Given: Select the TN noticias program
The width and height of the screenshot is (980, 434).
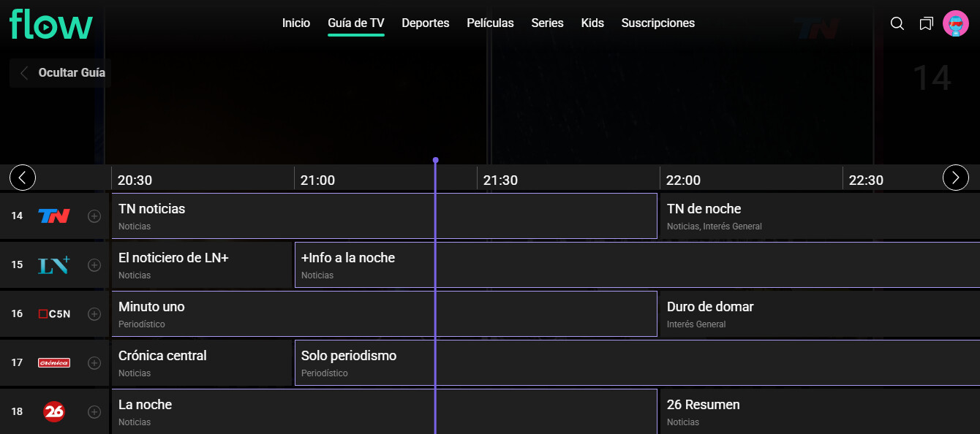Looking at the screenshot, I should [384, 216].
